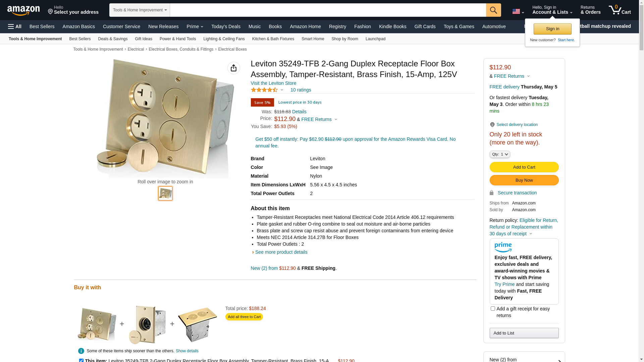
Task: Click the delivery location pin icon
Action: (x=492, y=125)
